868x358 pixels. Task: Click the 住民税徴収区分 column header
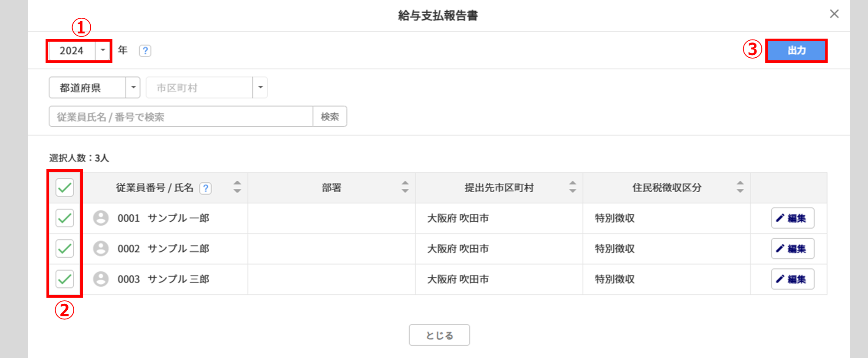667,188
